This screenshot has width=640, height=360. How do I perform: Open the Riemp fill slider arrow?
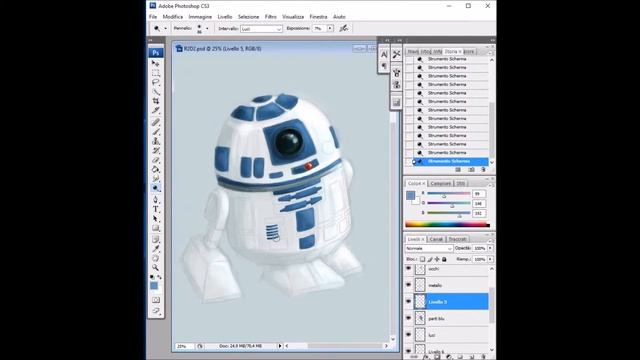pos(490,259)
